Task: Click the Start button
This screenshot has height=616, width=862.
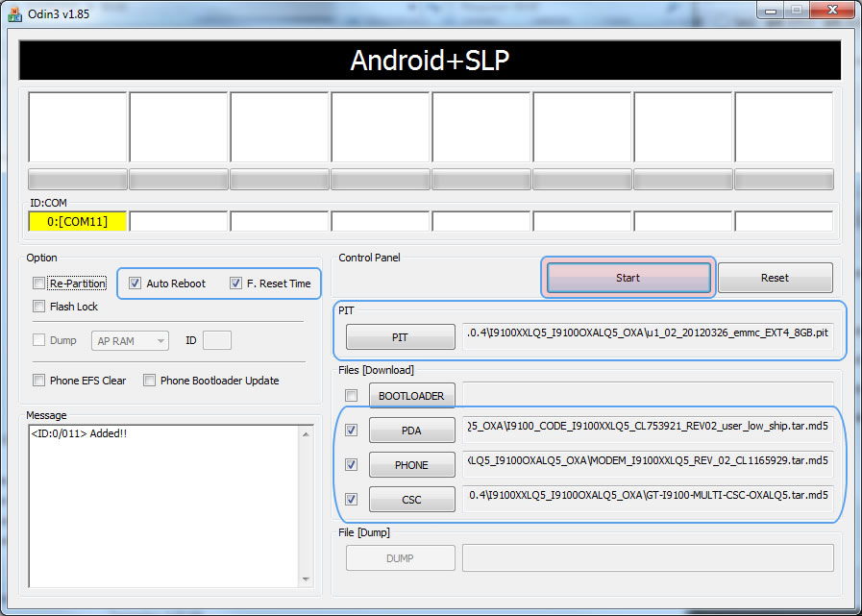Action: tap(628, 278)
